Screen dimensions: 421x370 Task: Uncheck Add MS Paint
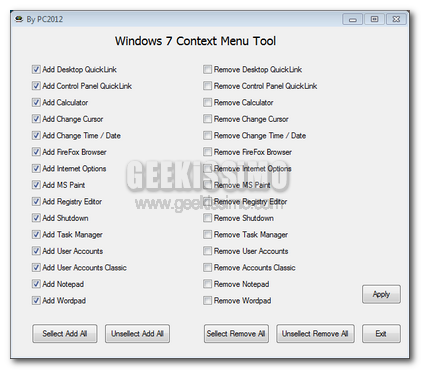tap(36, 185)
